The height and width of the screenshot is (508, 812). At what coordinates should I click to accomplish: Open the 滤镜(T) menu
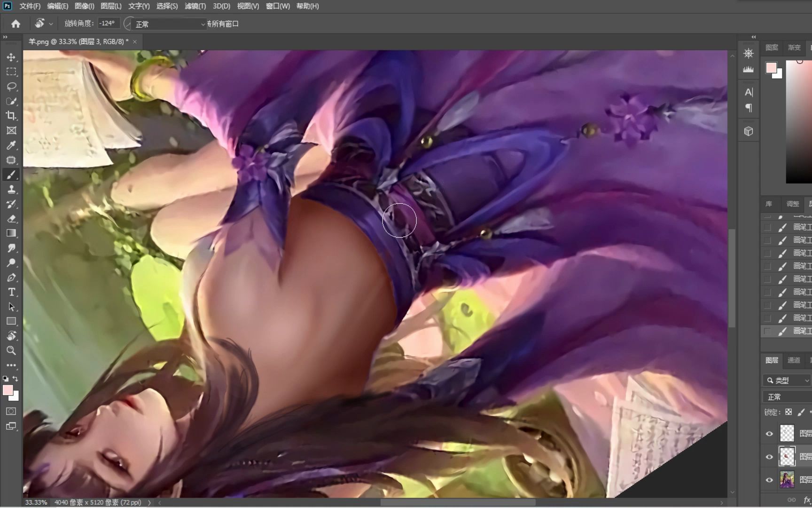195,6
